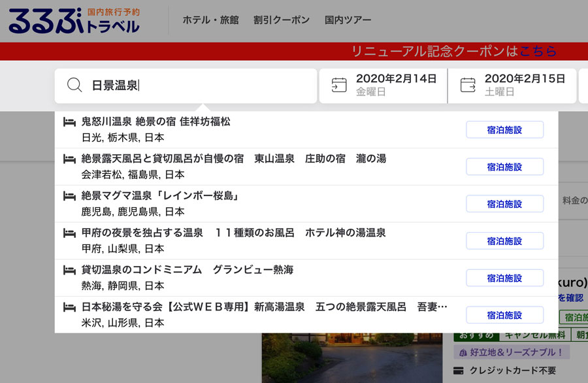
Task: Click 宿泊施設 button for レインボー桜島
Action: tap(505, 204)
